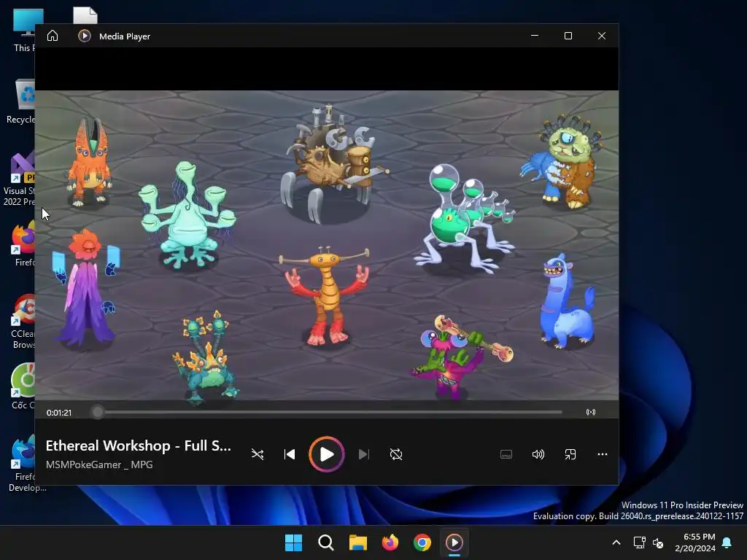
Task: Skip to next track
Action: (363, 454)
